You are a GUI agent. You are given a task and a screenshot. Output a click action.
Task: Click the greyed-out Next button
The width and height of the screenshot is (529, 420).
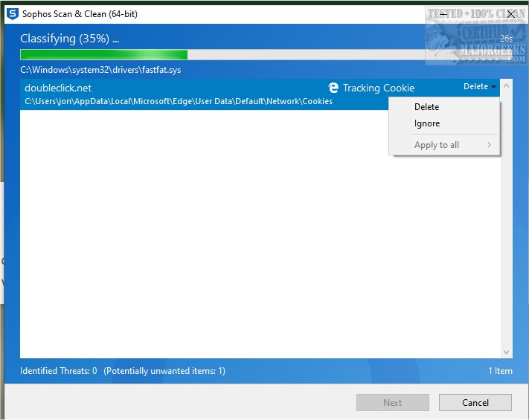(x=392, y=402)
